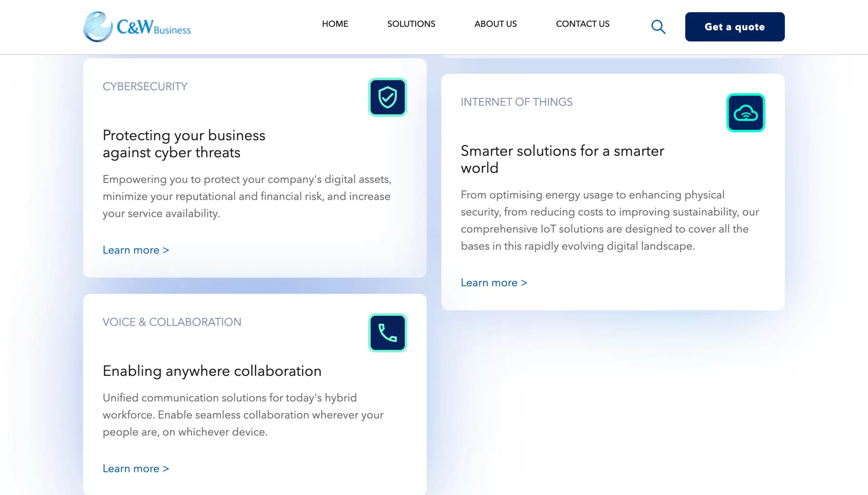868x495 pixels.
Task: Click the phone icon on the Voice & Collaboration card
Action: pos(387,332)
